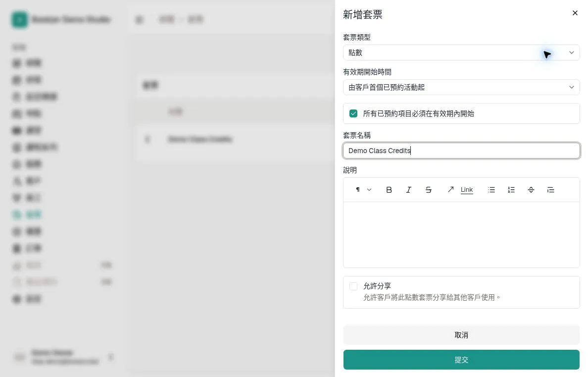Insert a Link from the editor toolbar

460,190
